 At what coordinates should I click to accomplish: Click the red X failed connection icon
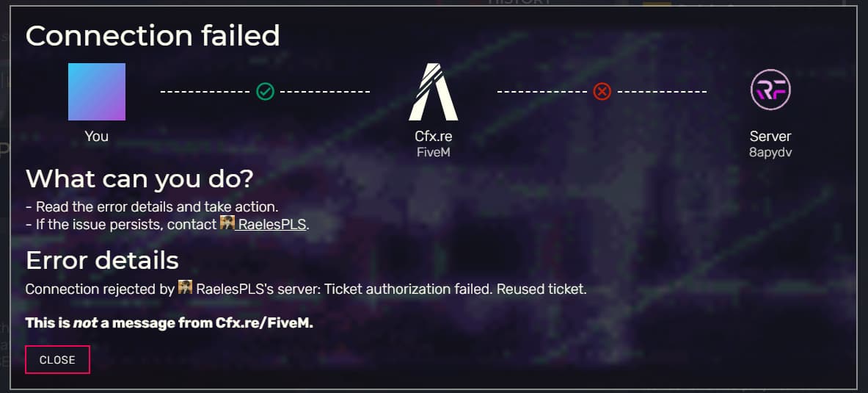pos(602,91)
